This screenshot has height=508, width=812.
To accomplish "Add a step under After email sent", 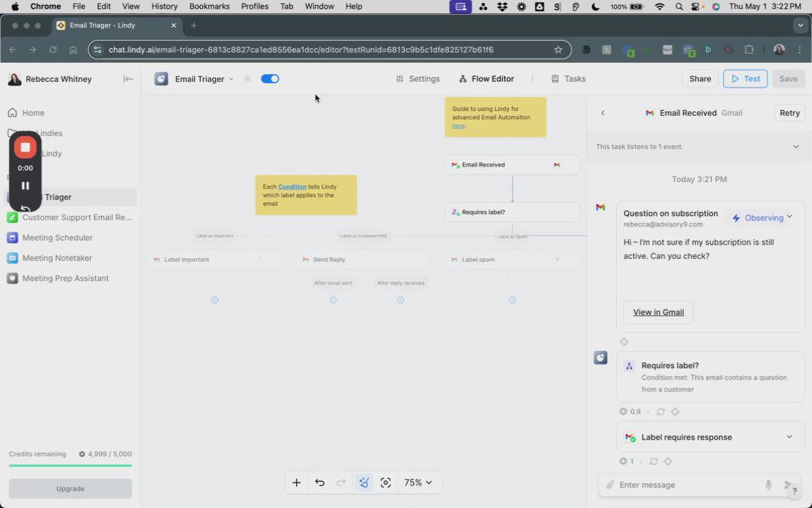I will tap(333, 300).
